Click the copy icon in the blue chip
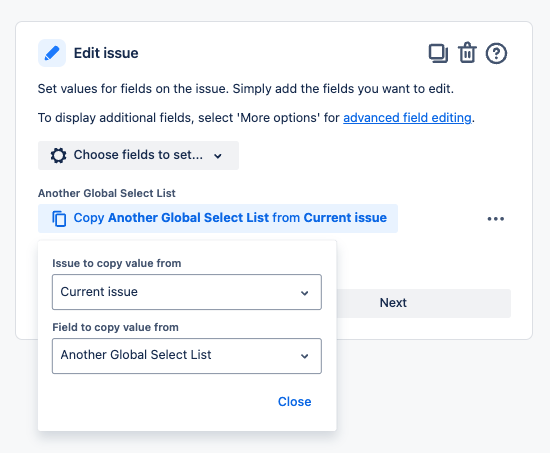The height and width of the screenshot is (453, 550). coord(59,219)
